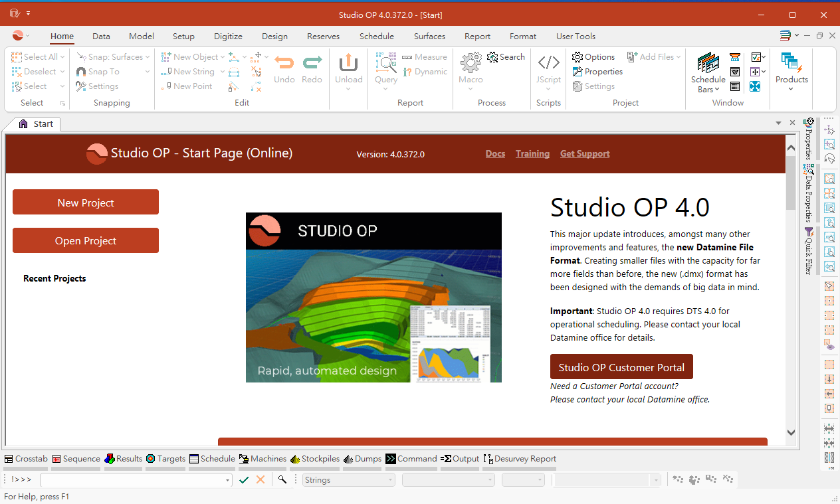Click the Unload icon in the ribbon
The height and width of the screenshot is (504, 840).
coord(348,63)
